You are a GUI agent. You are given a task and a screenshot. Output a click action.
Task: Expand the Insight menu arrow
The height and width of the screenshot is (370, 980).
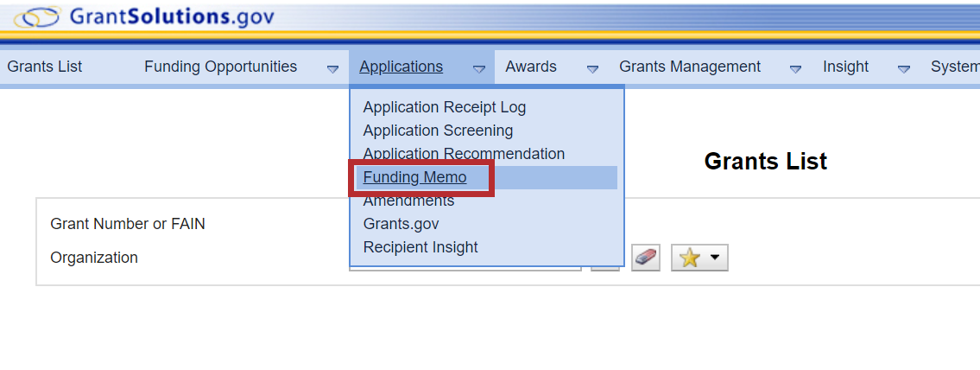click(904, 68)
